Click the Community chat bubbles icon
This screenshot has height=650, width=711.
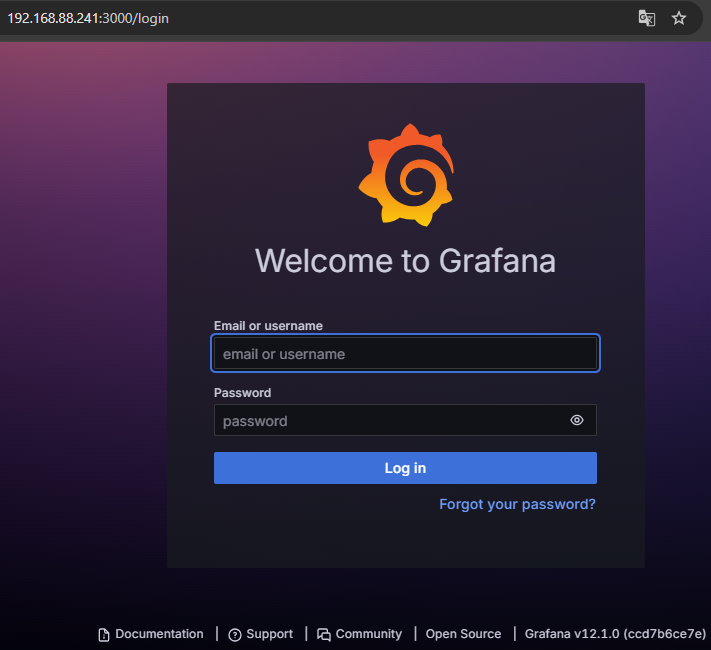(323, 635)
